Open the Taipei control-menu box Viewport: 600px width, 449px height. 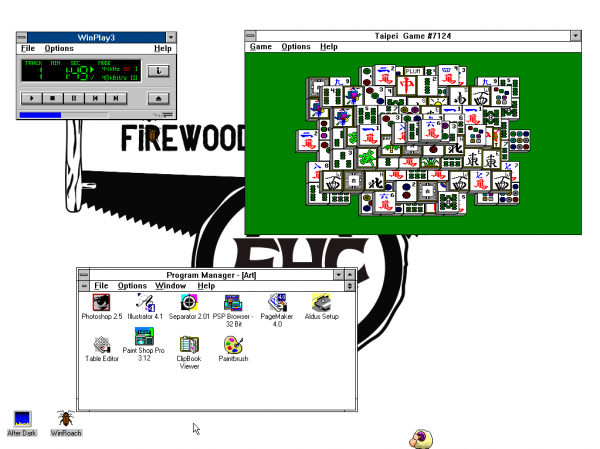[x=251, y=36]
